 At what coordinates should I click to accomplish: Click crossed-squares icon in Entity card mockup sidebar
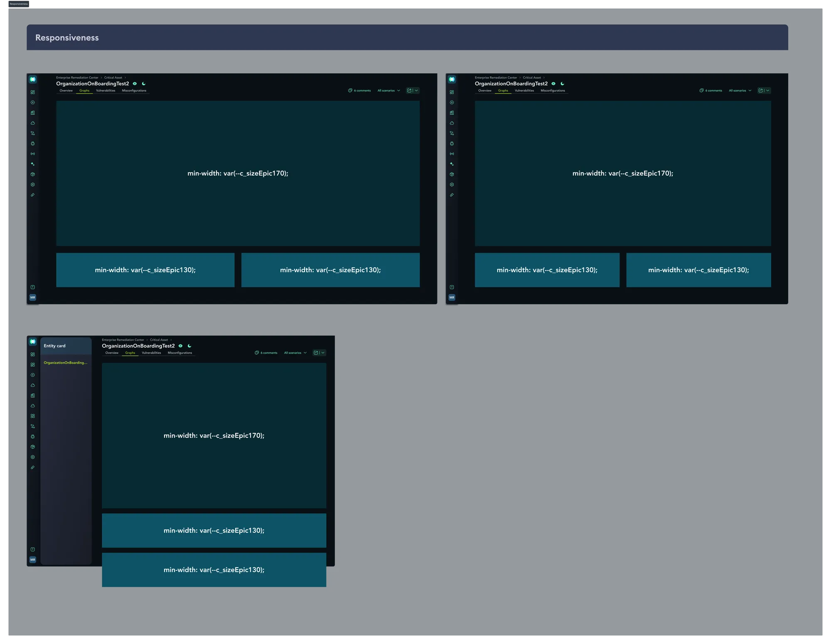point(33,416)
